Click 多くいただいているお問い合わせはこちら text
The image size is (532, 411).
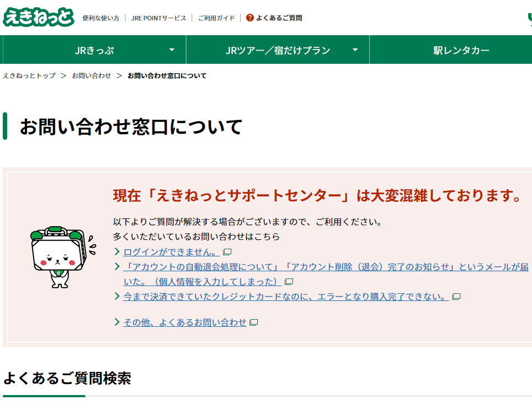click(x=196, y=237)
